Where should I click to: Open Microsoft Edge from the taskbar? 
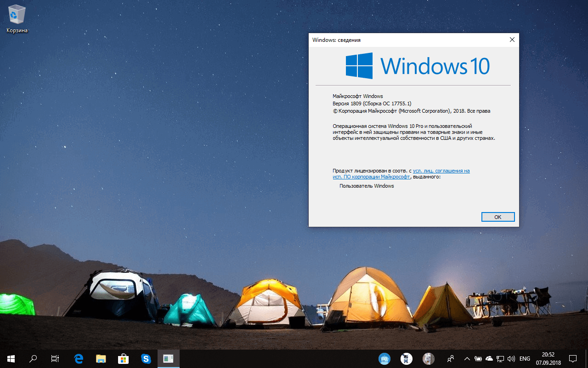click(x=78, y=359)
